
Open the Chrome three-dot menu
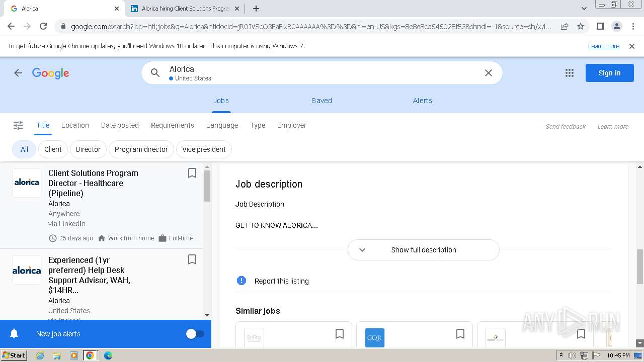[x=632, y=26]
